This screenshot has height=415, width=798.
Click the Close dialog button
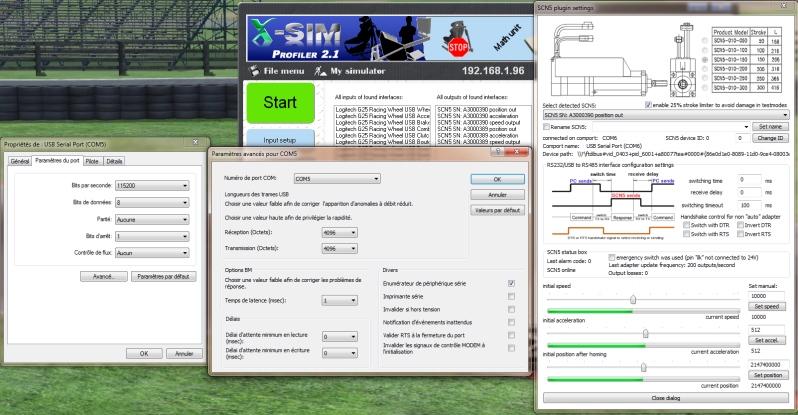666,398
